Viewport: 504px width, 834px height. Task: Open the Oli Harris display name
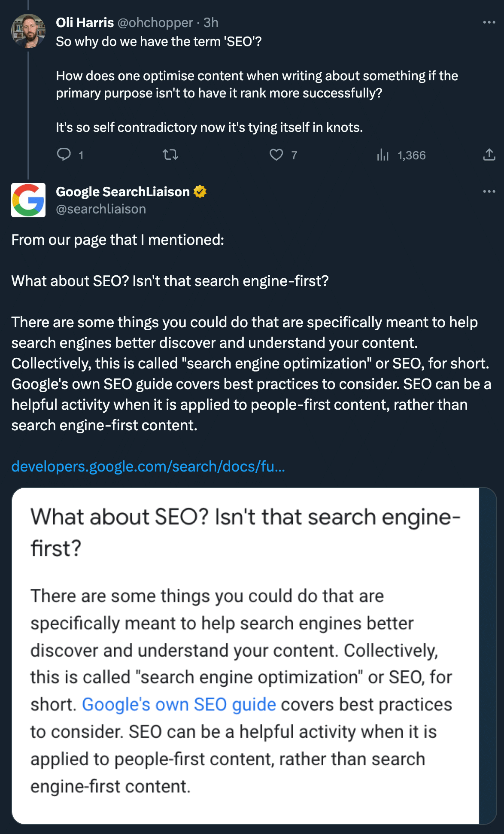(85, 22)
